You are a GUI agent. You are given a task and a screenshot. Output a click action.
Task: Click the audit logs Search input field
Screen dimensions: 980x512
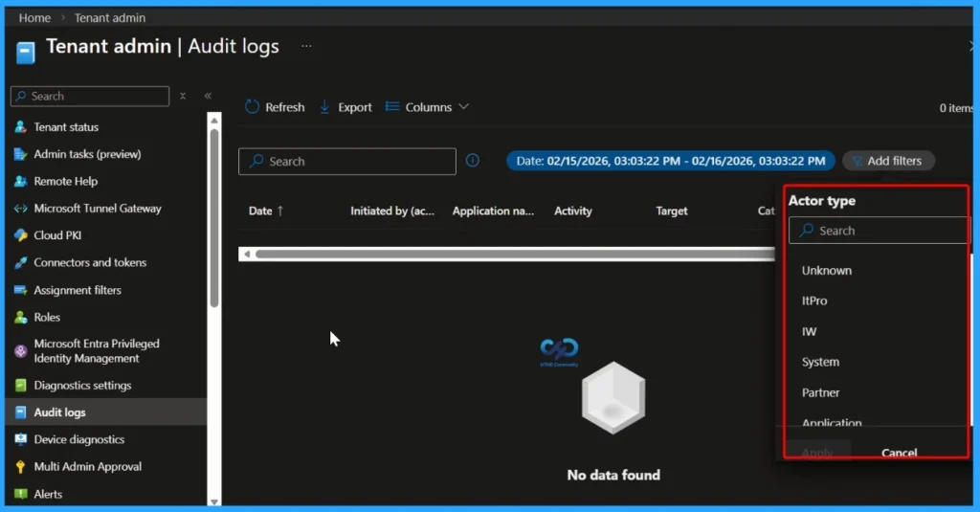(346, 162)
